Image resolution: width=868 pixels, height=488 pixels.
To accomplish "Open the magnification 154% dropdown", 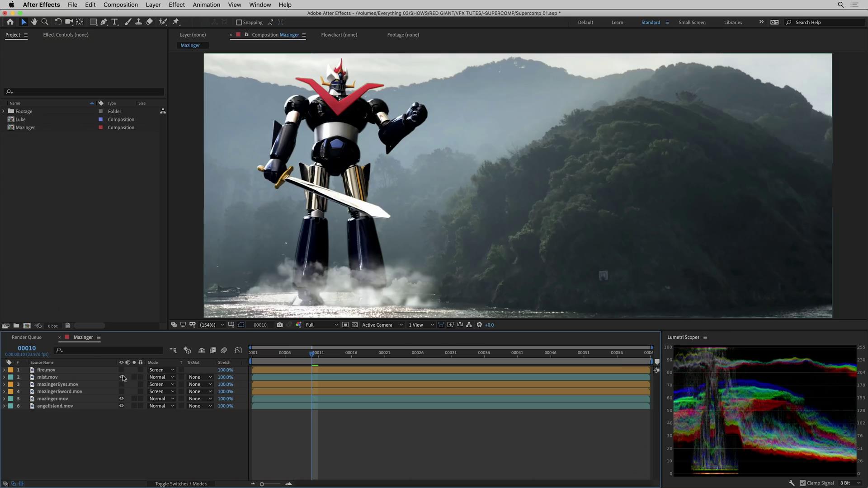I will (212, 325).
